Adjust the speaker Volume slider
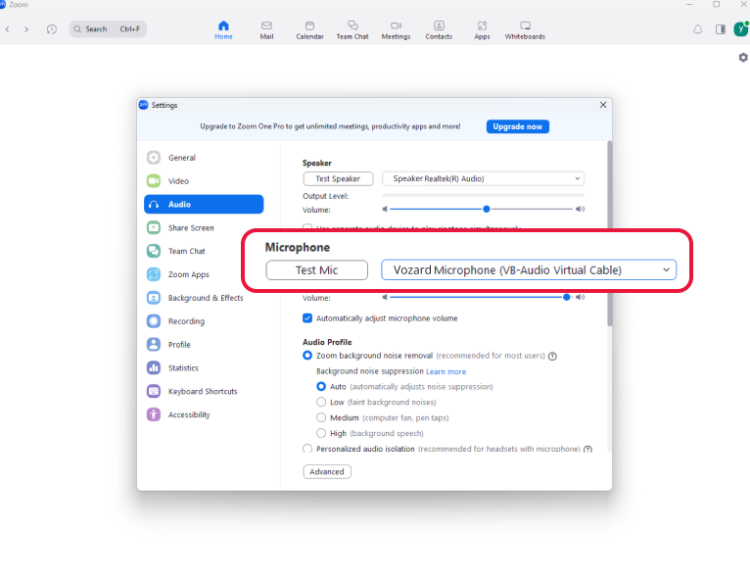750x580 pixels. [481, 209]
